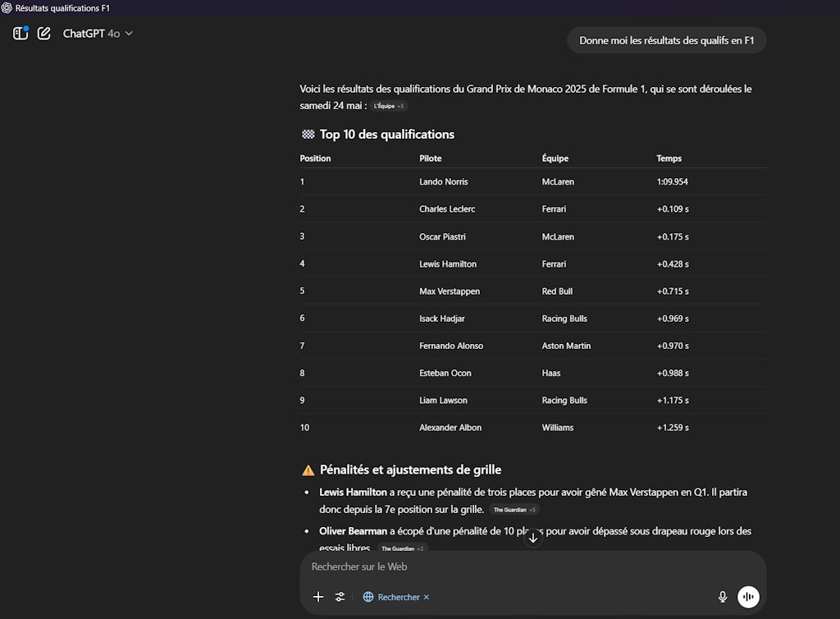Open The Guardian +5 source chip
The width and height of the screenshot is (840, 619).
(514, 510)
